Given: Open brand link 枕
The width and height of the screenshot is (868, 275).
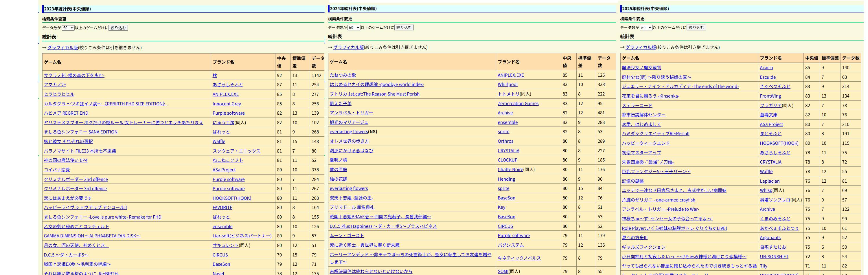Looking at the screenshot, I should (215, 76).
